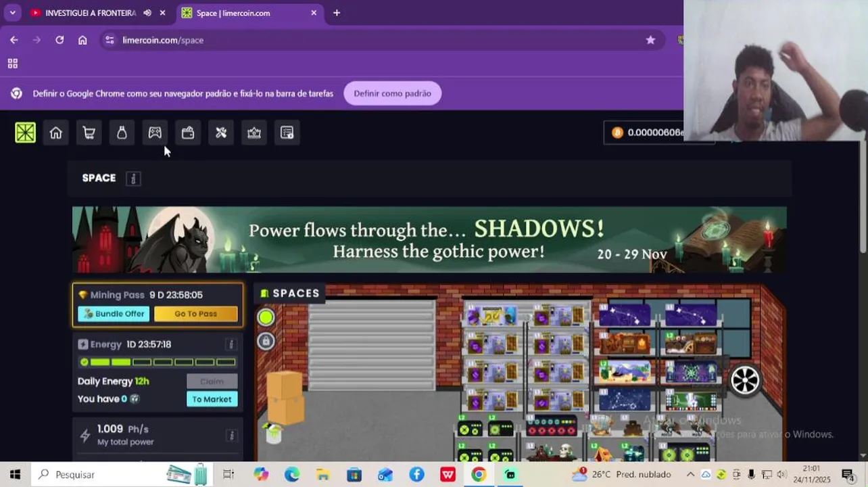Close the YouTube browser tab

162,13
